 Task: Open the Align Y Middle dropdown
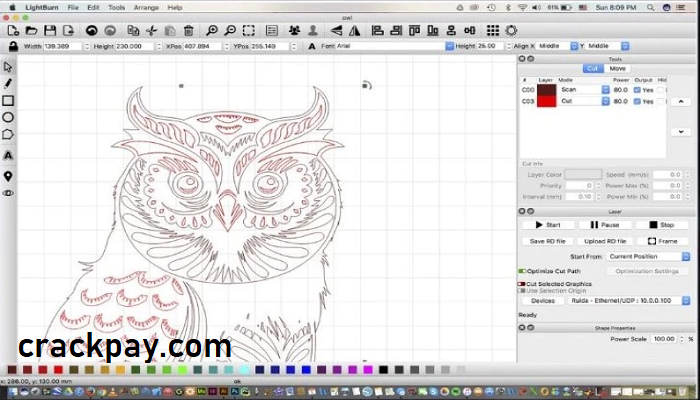tap(608, 46)
